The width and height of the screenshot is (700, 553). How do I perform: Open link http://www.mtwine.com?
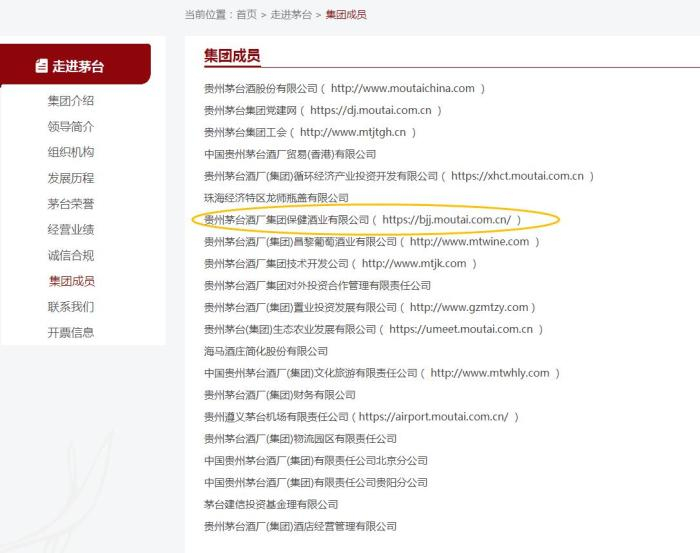click(469, 241)
